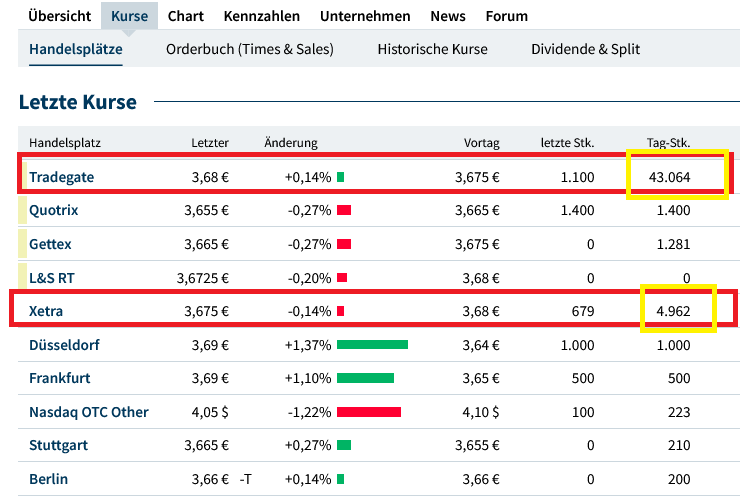Open Orderbuch (Times & Sales) sub-tab
The image size is (740, 498).
point(250,49)
